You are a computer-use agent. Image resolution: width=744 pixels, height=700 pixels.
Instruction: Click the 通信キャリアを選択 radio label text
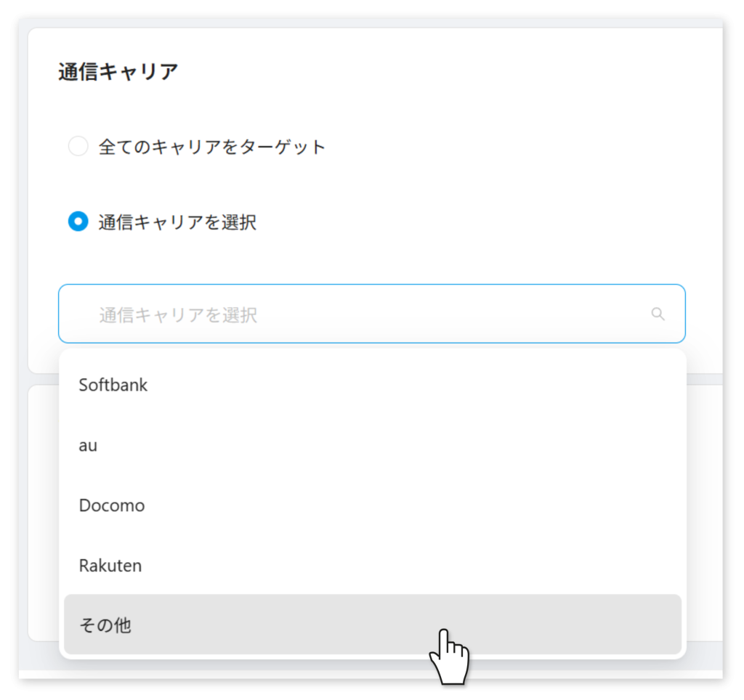177,222
